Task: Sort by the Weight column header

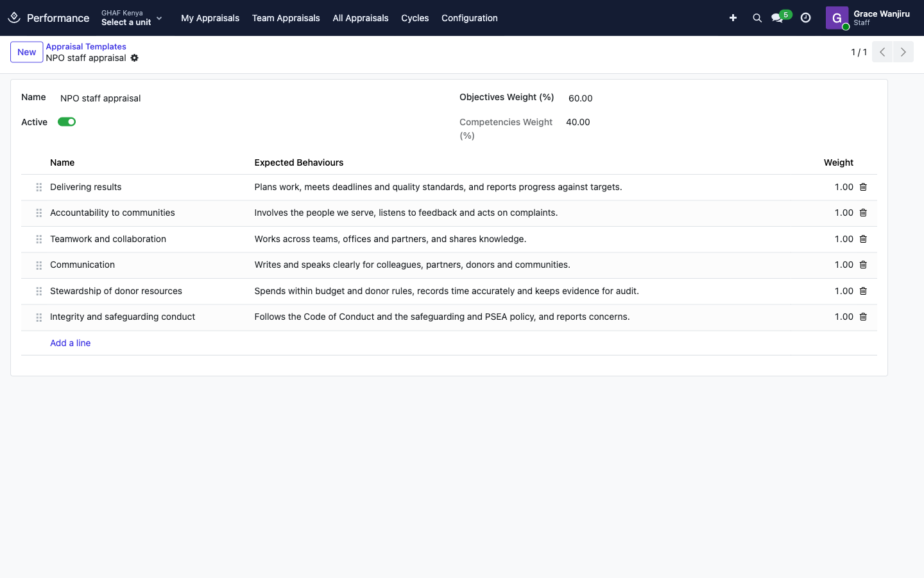Action: click(839, 162)
